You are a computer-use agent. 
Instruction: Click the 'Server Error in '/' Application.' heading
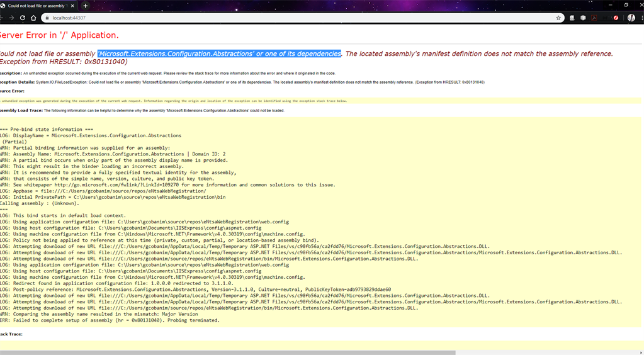tap(59, 35)
